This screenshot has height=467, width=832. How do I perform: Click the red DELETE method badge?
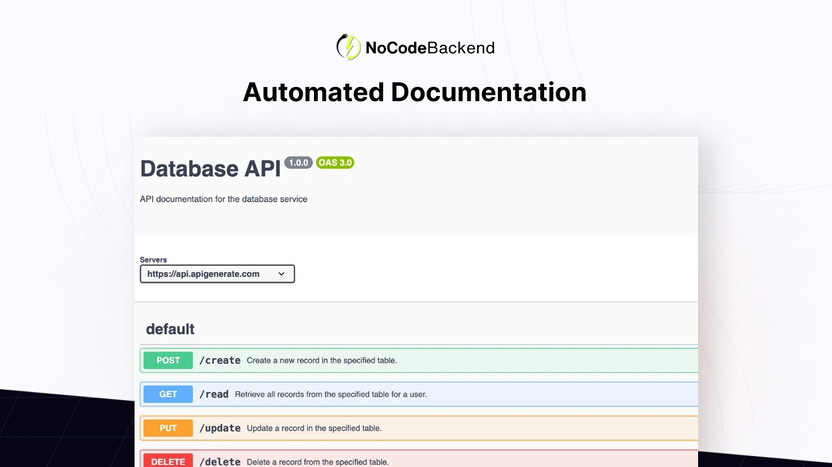(x=168, y=461)
